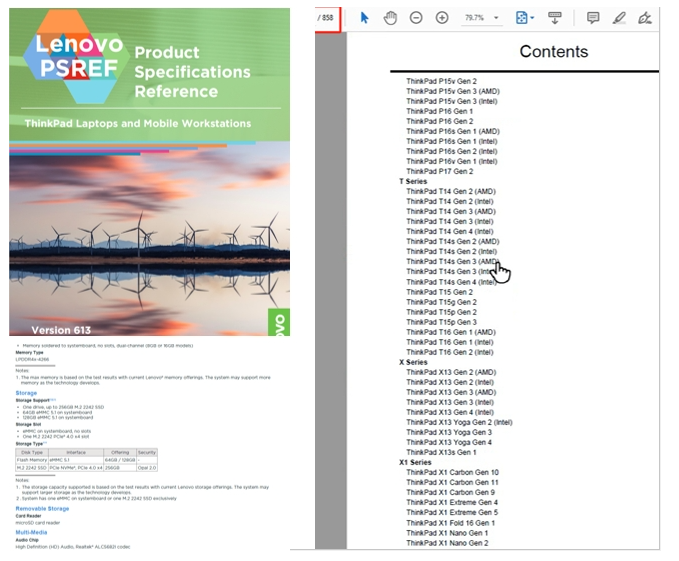Open ThinkPad X13 Yoga Gen 2 (Intel)
Screen dimensions: 679x561
[x=459, y=422]
